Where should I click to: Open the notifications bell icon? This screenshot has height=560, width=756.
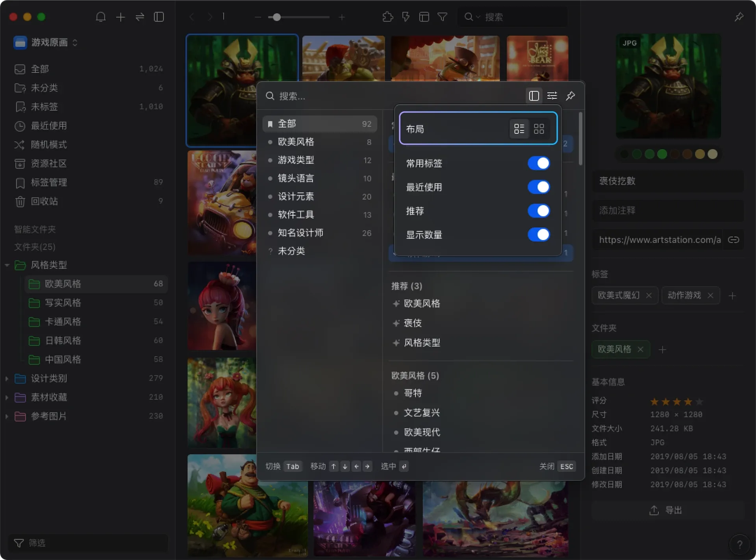(x=101, y=17)
